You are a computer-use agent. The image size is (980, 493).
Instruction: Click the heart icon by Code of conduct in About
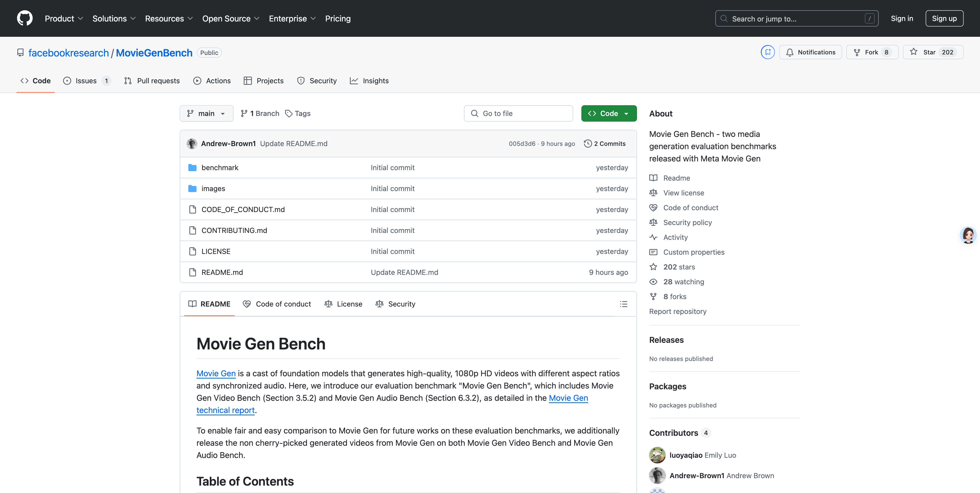click(x=653, y=207)
